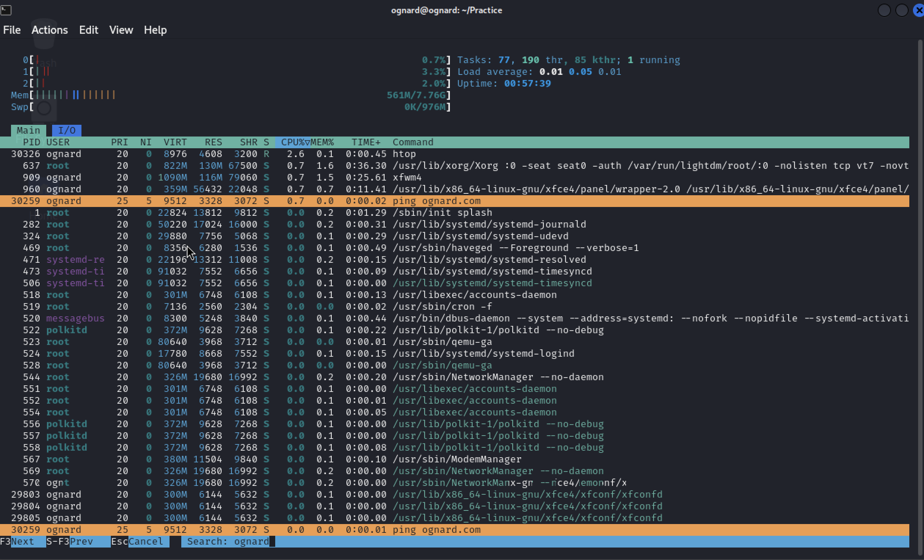The image size is (924, 560).
Task: Select the polkitd row PID 522
Action: click(455, 330)
